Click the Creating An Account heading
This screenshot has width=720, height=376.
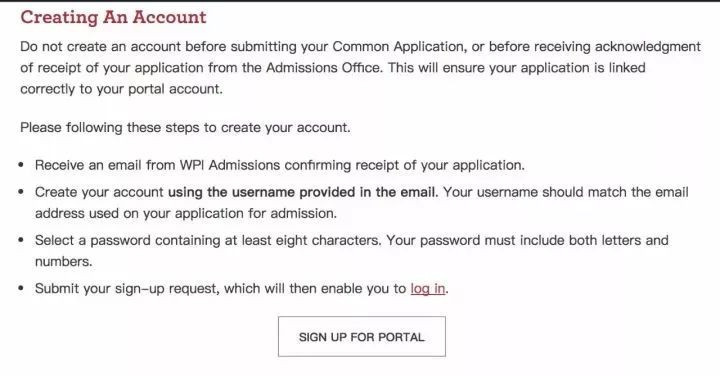tap(113, 17)
